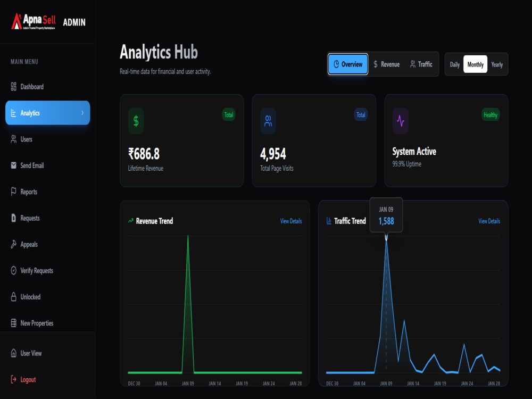Select the Daily time range
Image resolution: width=532 pixels, height=399 pixels.
(455, 64)
